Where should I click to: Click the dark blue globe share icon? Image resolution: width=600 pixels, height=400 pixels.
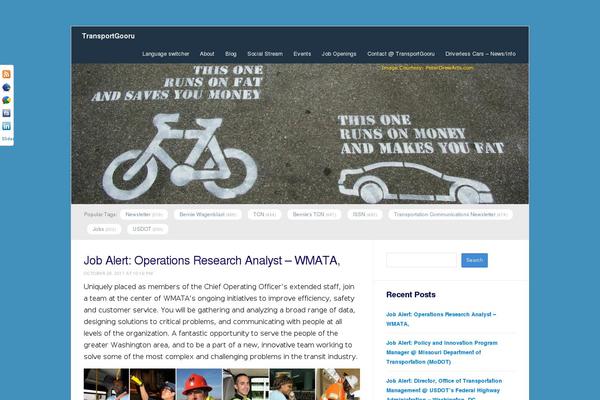pyautogui.click(x=7, y=88)
